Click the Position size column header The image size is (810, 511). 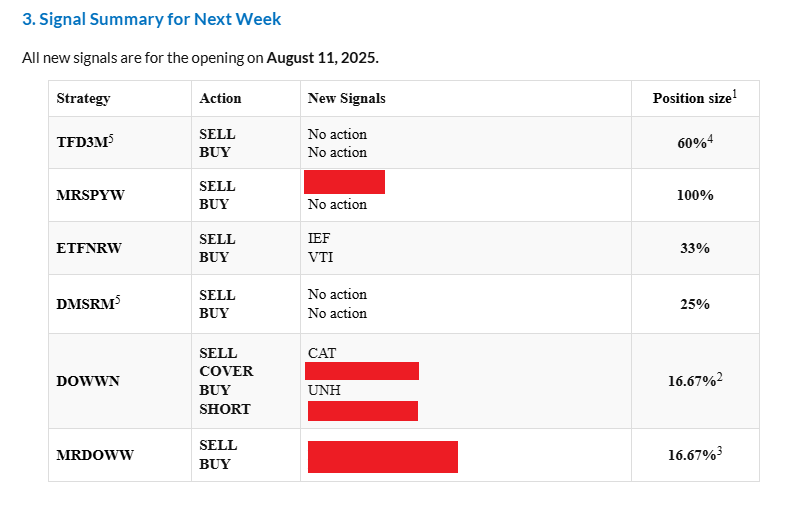coord(691,98)
